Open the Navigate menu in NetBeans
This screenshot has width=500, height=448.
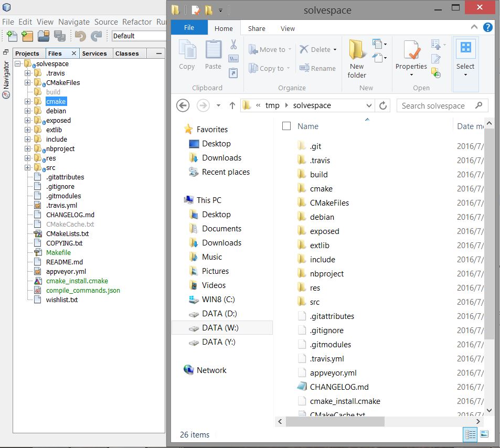(74, 22)
